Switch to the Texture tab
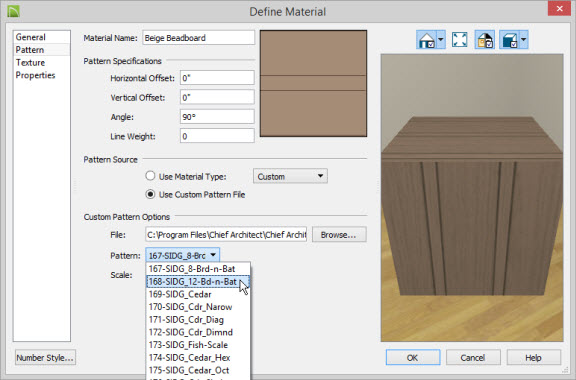The width and height of the screenshot is (576, 380). click(42, 62)
